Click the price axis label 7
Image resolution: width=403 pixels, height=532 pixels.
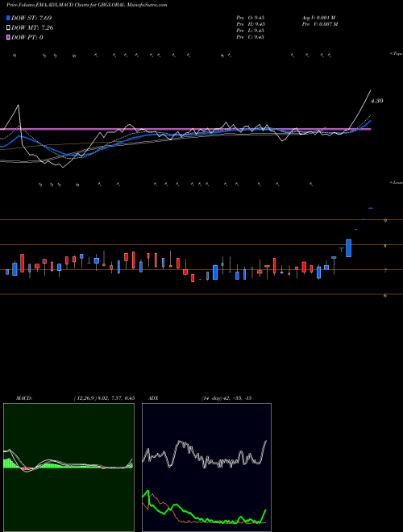pyautogui.click(x=385, y=270)
